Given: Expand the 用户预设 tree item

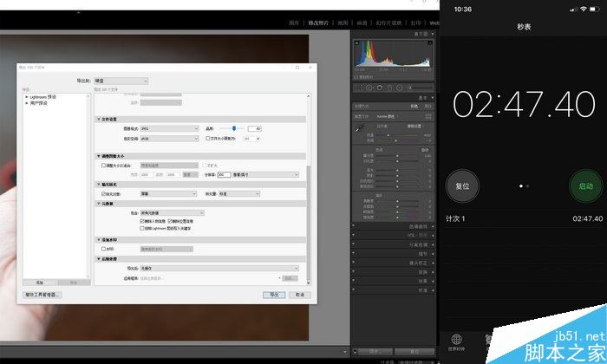Looking at the screenshot, I should coord(27,103).
